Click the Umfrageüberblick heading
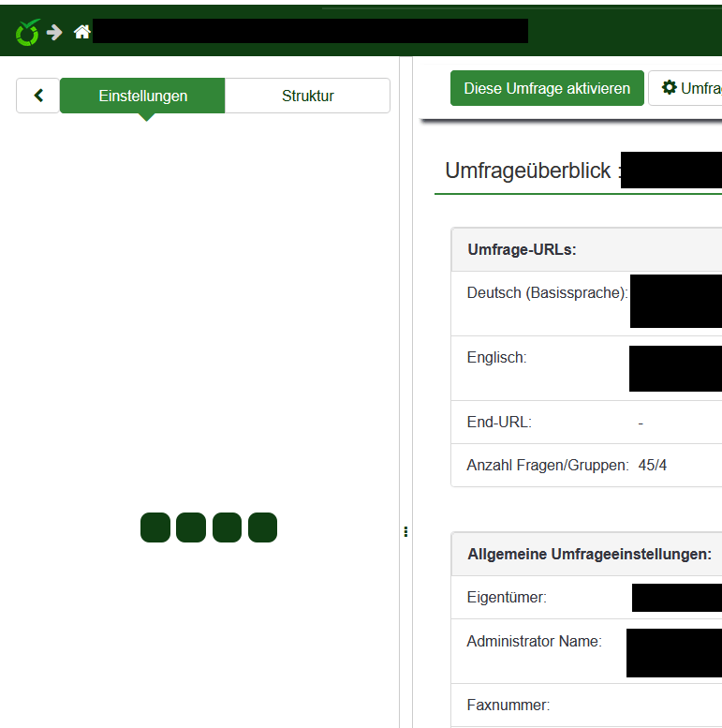Screen dimensions: 722x728 pyautogui.click(x=529, y=171)
